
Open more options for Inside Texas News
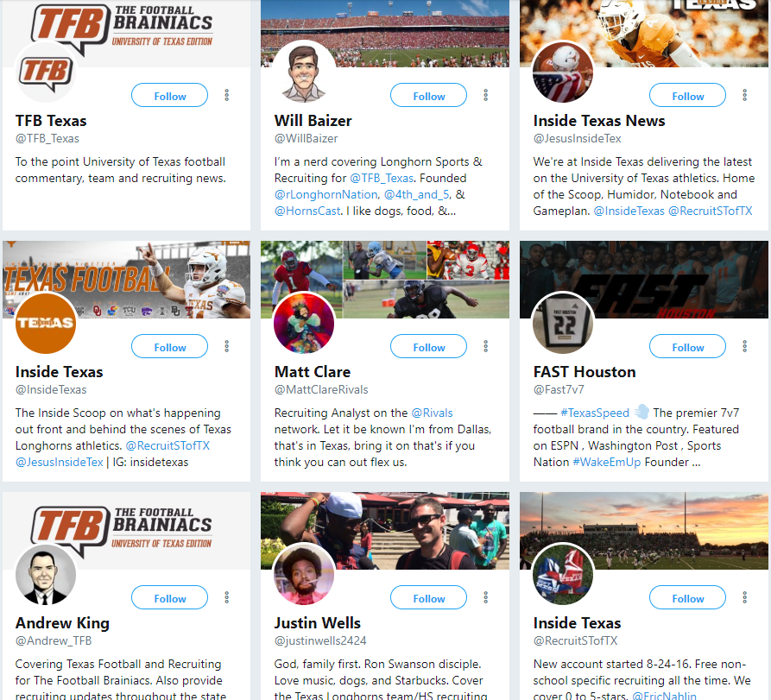745,95
